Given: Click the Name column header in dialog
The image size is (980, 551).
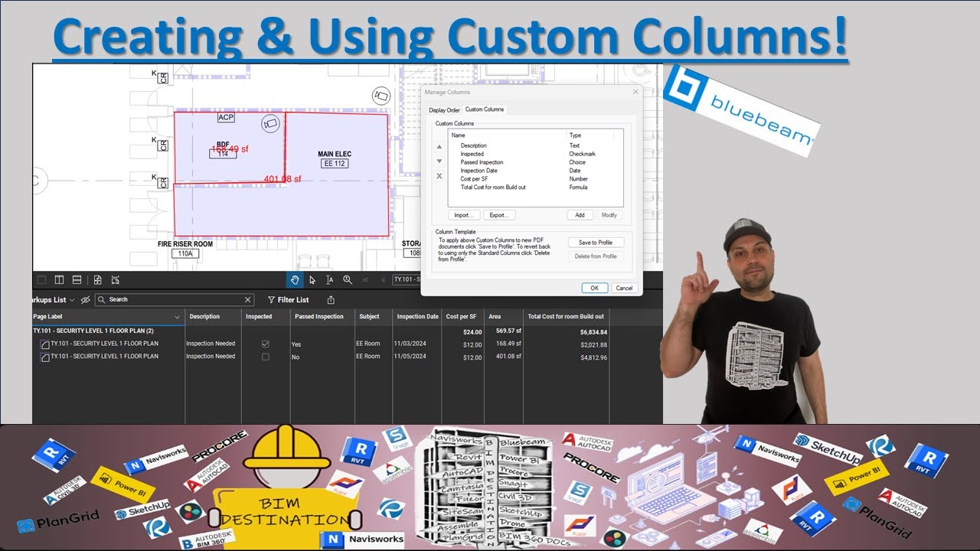Looking at the screenshot, I should [508, 135].
